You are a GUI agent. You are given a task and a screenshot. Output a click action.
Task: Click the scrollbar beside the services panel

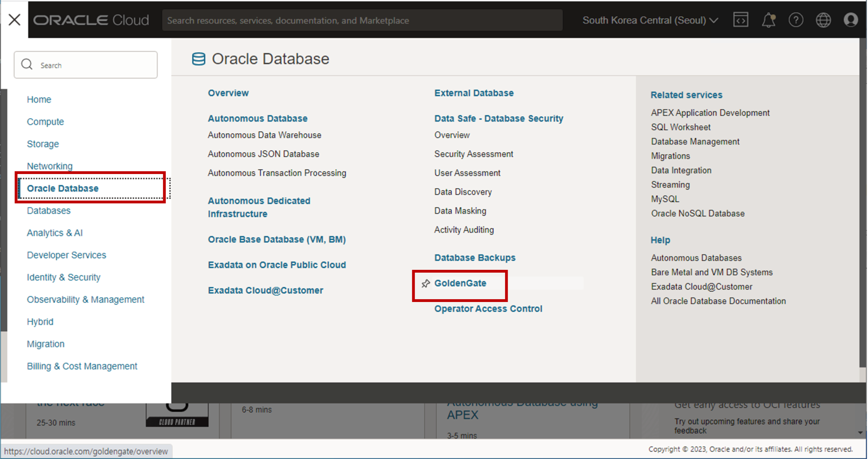pos(863,202)
